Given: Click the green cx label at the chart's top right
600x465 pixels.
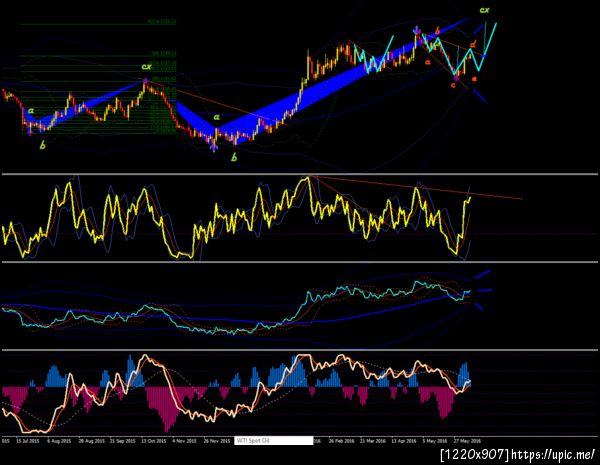Looking at the screenshot, I should (484, 10).
